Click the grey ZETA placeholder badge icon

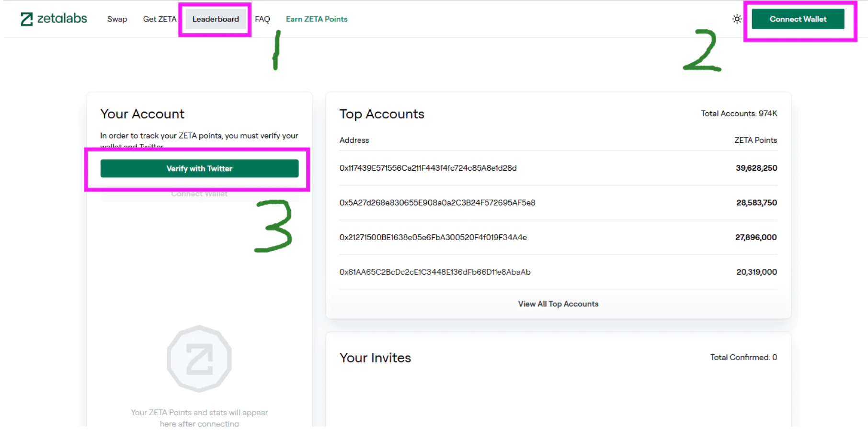coord(199,359)
